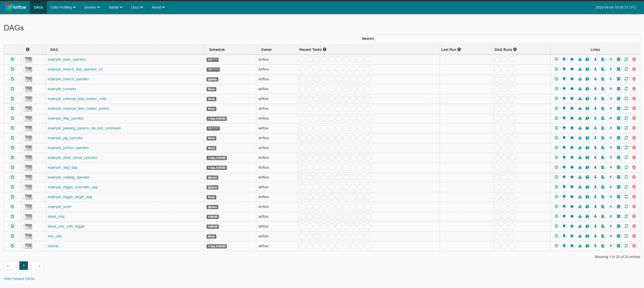
Task: Toggle example_bash_operator from Off to On
Action: point(28,59)
